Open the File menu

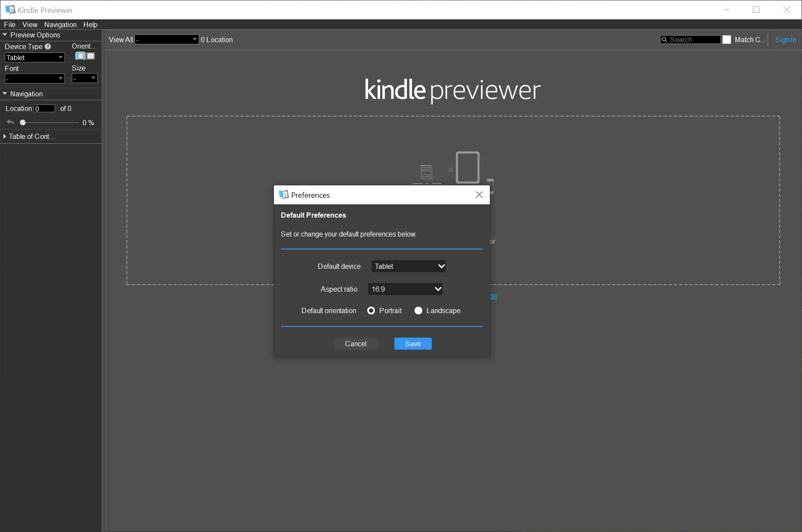pyautogui.click(x=9, y=25)
